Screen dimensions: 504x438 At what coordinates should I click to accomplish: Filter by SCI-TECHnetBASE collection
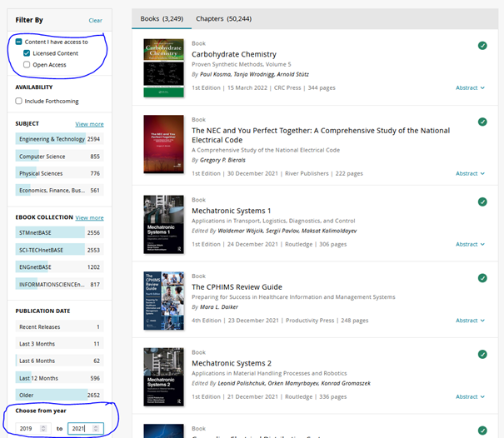(x=59, y=250)
